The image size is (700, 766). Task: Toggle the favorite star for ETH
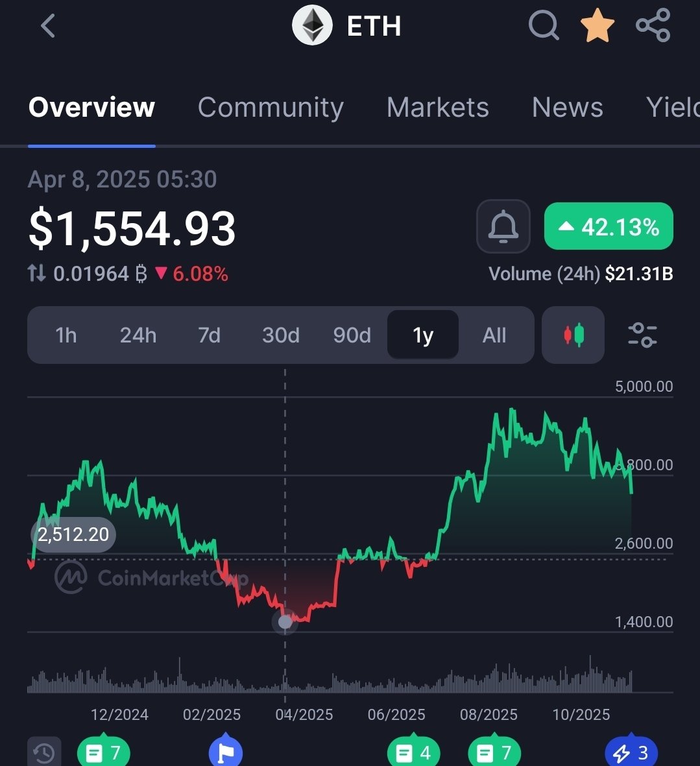[597, 25]
